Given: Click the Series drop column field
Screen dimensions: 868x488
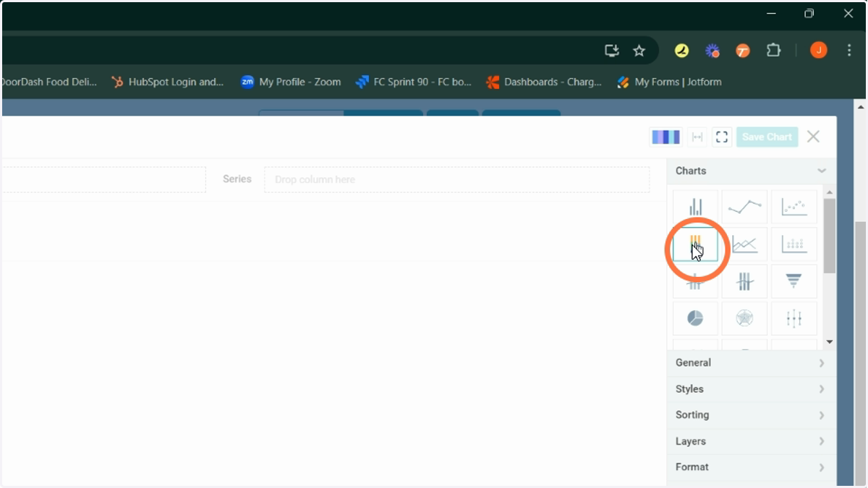Looking at the screenshot, I should coord(457,179).
